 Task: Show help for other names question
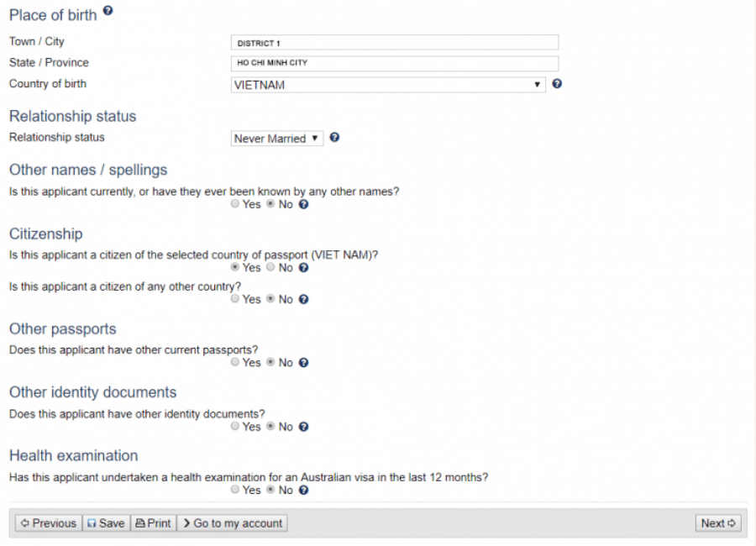(304, 204)
